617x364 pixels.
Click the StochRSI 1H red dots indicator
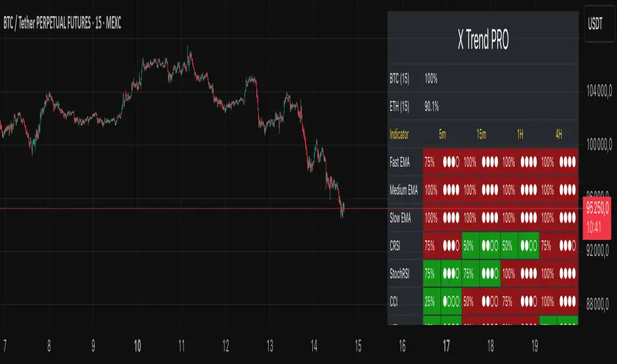pos(529,273)
